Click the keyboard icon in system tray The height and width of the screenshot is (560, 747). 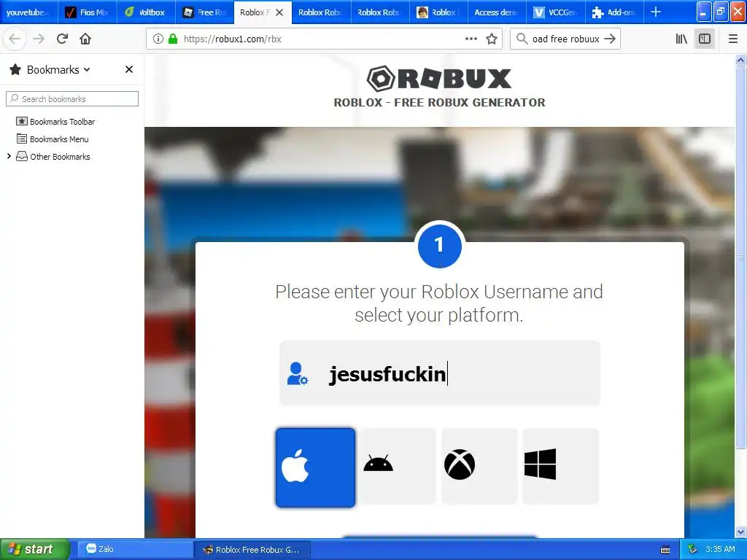click(665, 550)
